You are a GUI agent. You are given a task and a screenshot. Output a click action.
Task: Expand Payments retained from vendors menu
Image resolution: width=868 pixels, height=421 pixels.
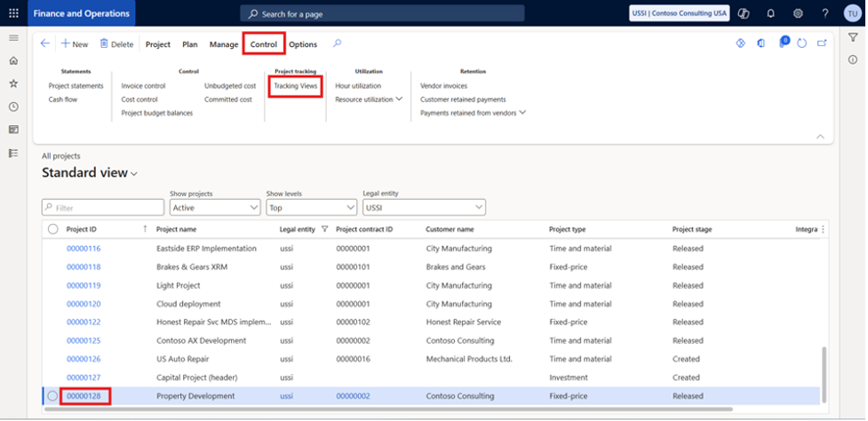coord(473,113)
